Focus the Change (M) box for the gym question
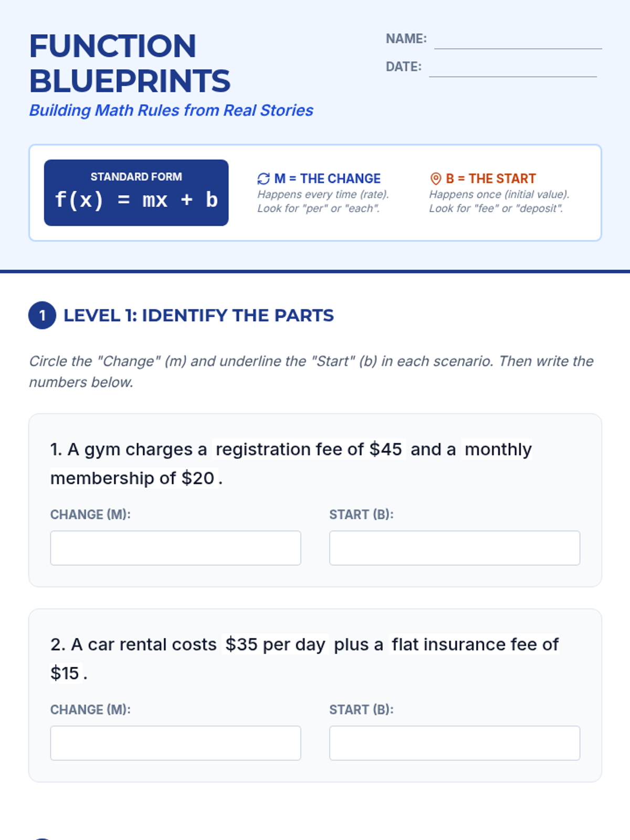This screenshot has height=840, width=630. [x=175, y=548]
